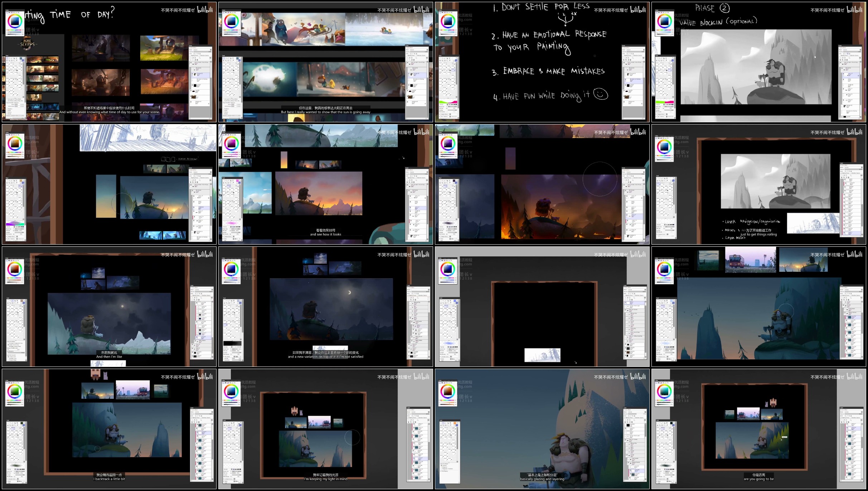Viewport: 868px width, 491px height.
Task: Click subtitle "just to get things rolling"
Action: tap(759, 235)
